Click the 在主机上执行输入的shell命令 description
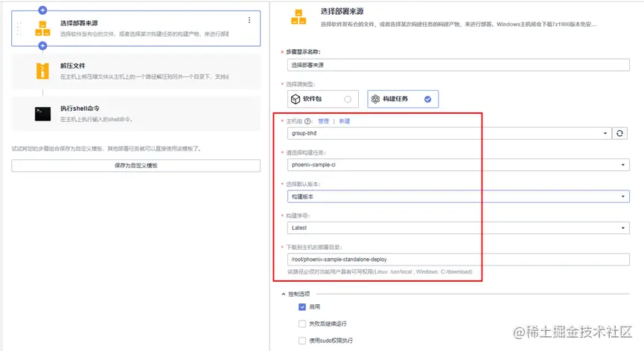The image size is (644, 351). coord(96,119)
